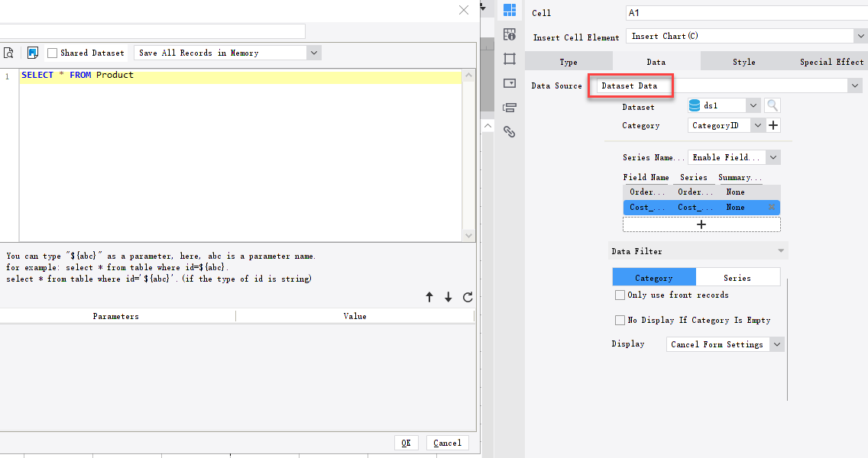Open the hyperlink chain icon
Viewport: 868px width, 458px height.
coord(510,131)
